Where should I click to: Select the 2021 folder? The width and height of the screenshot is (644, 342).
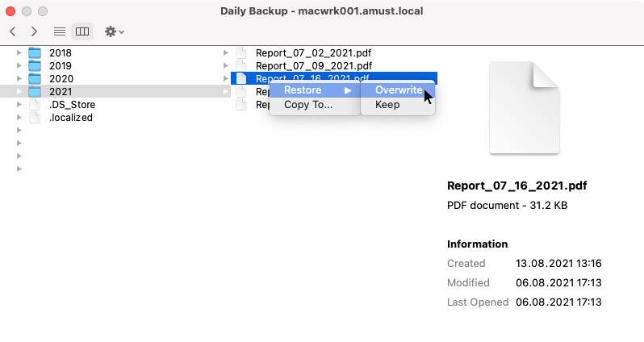(x=61, y=92)
